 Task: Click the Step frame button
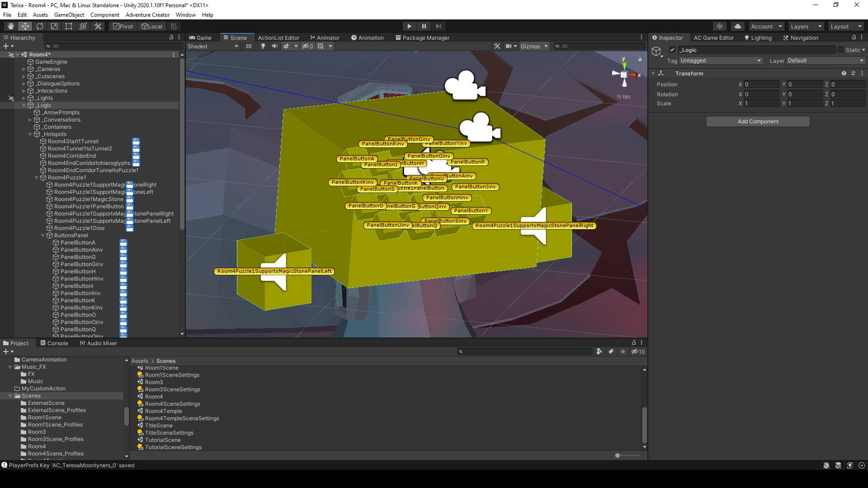point(438,26)
